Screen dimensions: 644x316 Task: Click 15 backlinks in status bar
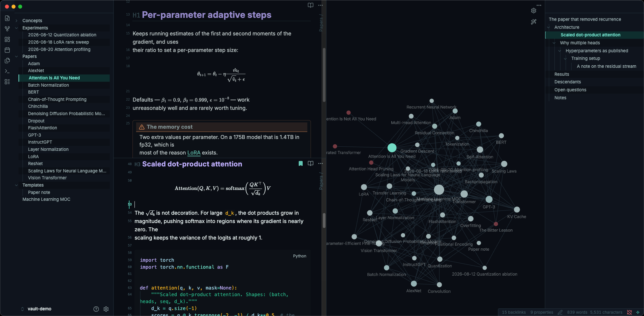pyautogui.click(x=514, y=312)
